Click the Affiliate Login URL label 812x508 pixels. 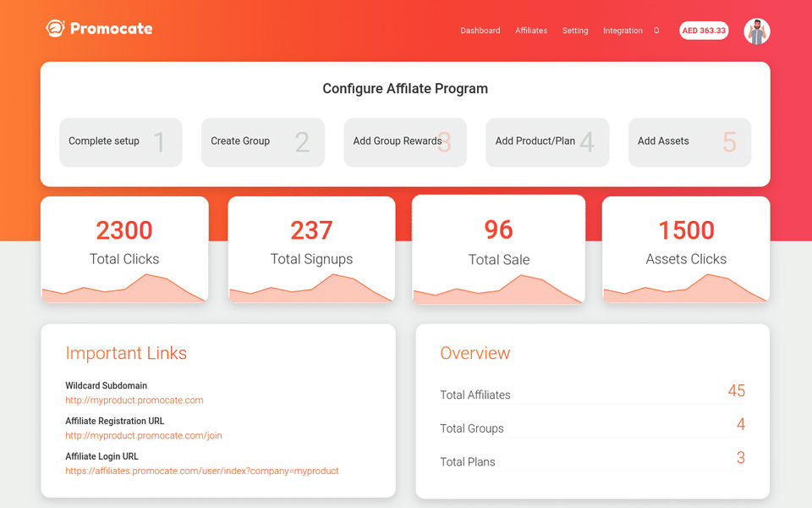pyautogui.click(x=101, y=456)
